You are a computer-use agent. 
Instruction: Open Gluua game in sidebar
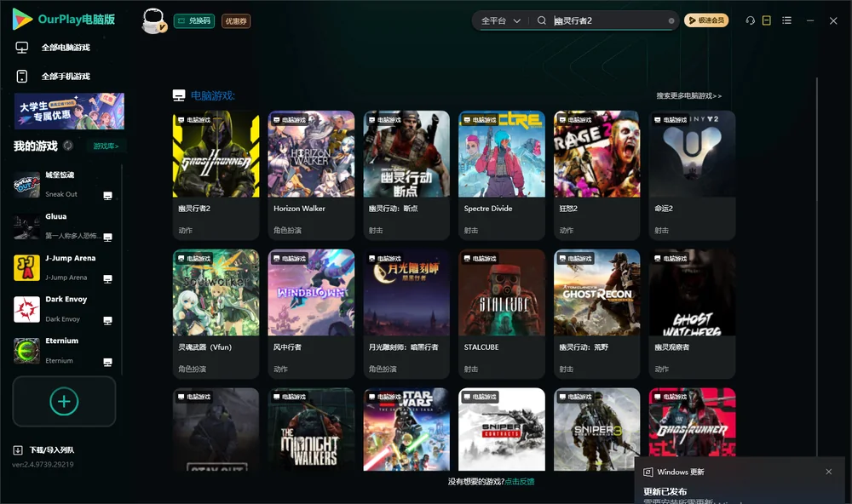(x=64, y=226)
